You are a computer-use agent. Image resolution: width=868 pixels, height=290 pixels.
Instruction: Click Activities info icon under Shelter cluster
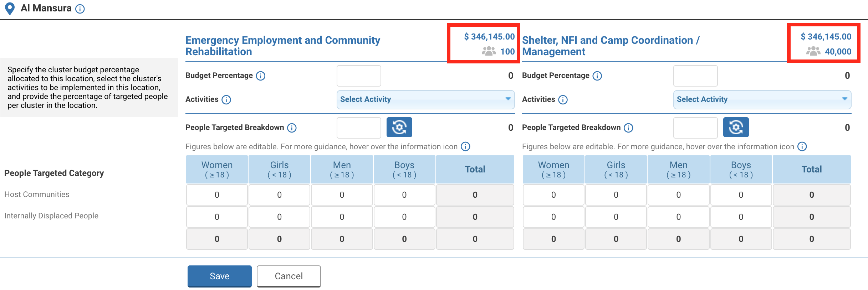click(x=563, y=100)
